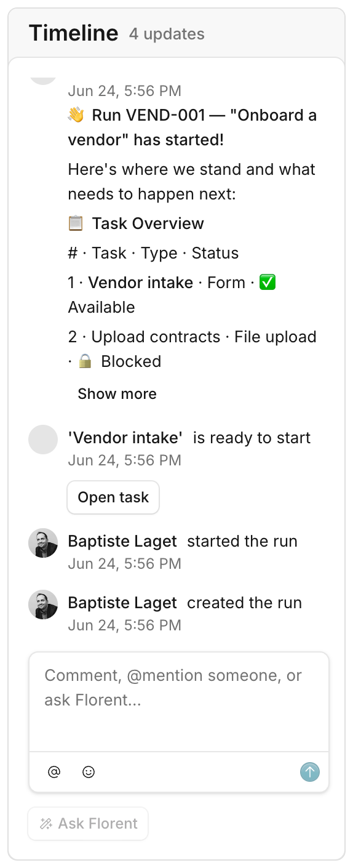Click Baptiste Laget's avatar next to 'started the run'
Image resolution: width=353 pixels, height=868 pixels.
tap(43, 543)
